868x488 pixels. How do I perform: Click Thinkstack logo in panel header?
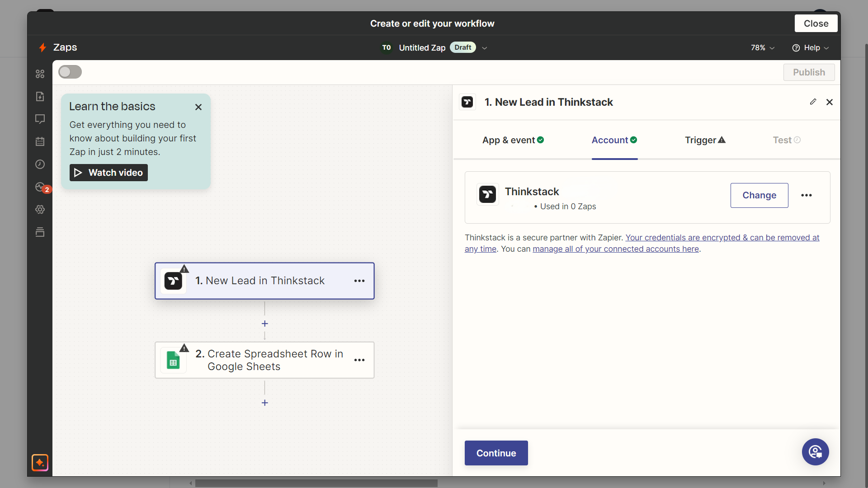[x=467, y=102]
